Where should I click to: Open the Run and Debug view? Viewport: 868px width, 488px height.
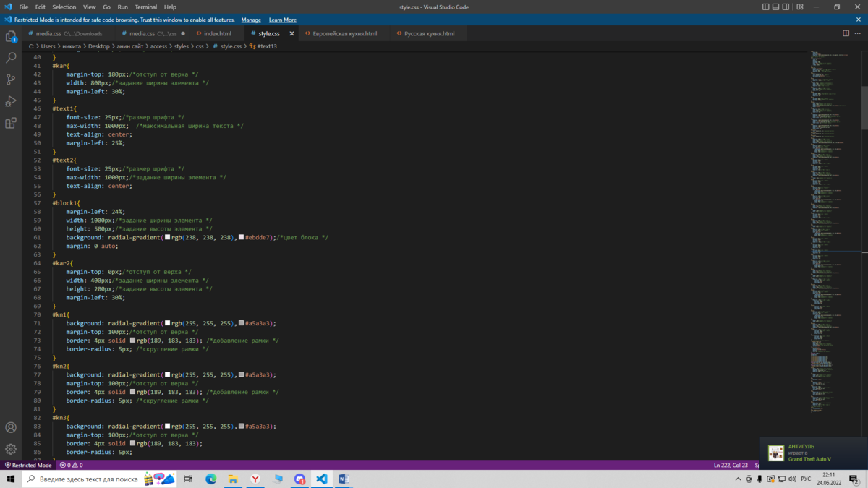[11, 101]
